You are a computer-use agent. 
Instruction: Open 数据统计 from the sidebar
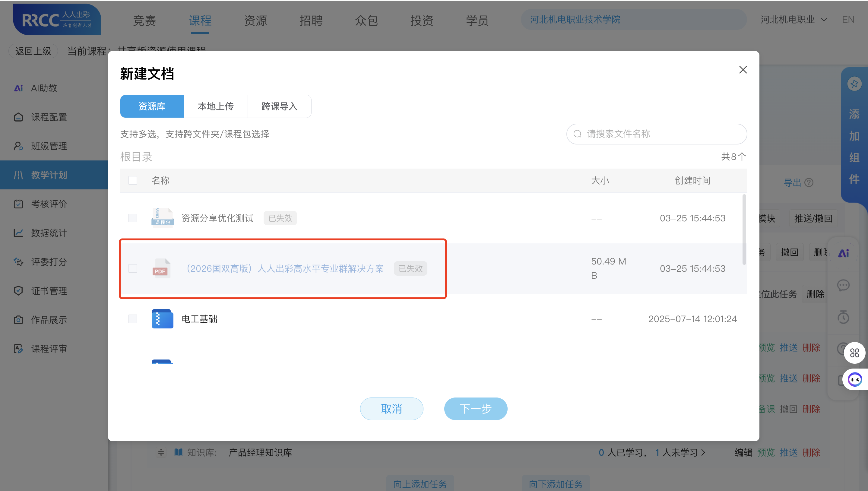tap(49, 233)
